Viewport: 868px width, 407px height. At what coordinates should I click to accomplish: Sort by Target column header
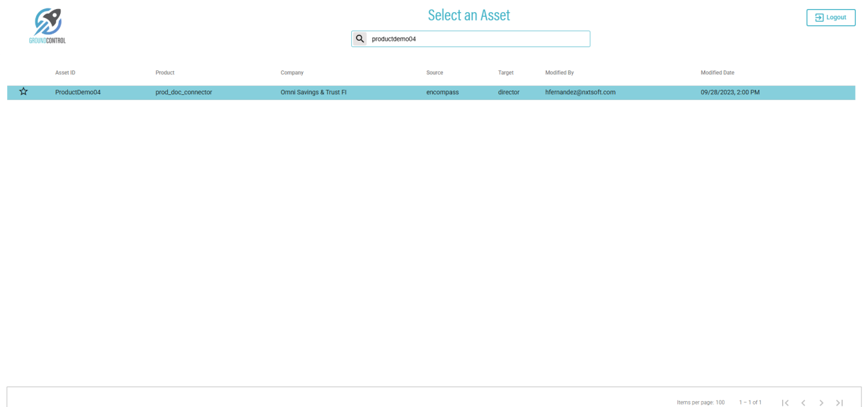tap(506, 73)
